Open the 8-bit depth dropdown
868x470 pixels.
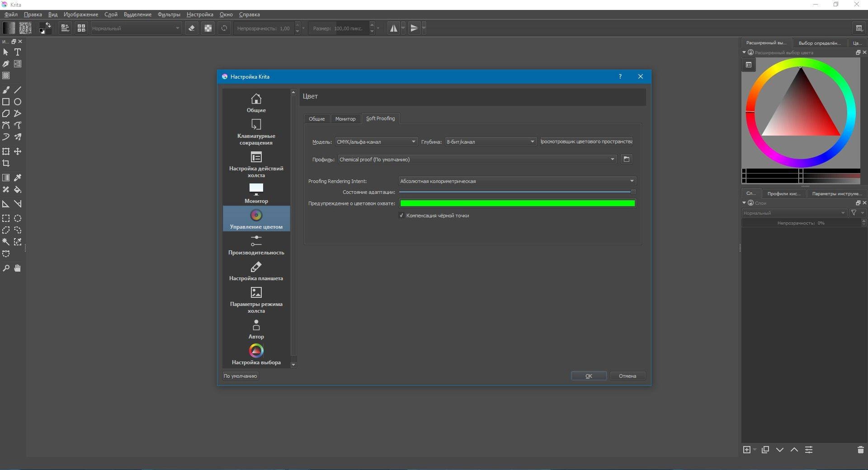(x=491, y=142)
